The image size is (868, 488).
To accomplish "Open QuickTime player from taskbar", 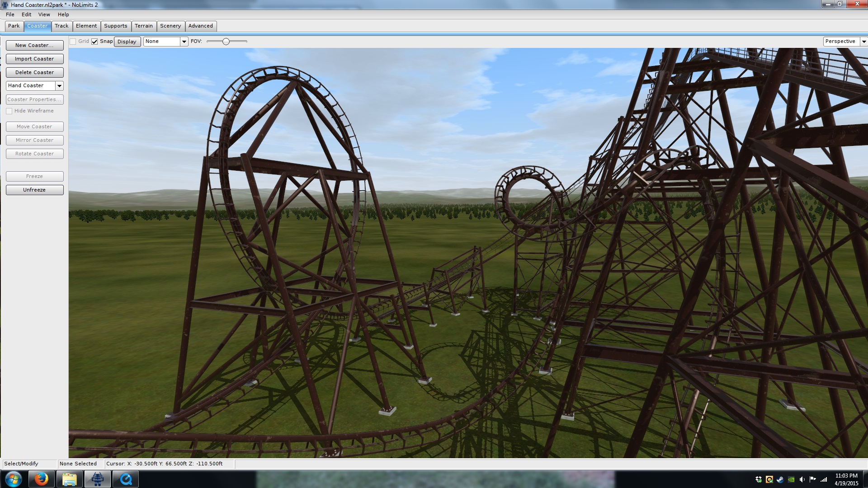I will tap(126, 479).
